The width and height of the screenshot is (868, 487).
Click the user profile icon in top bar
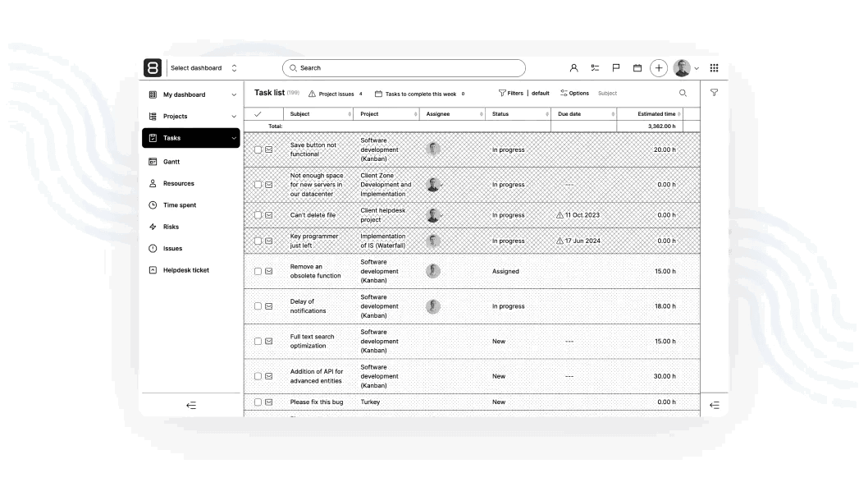pos(574,68)
